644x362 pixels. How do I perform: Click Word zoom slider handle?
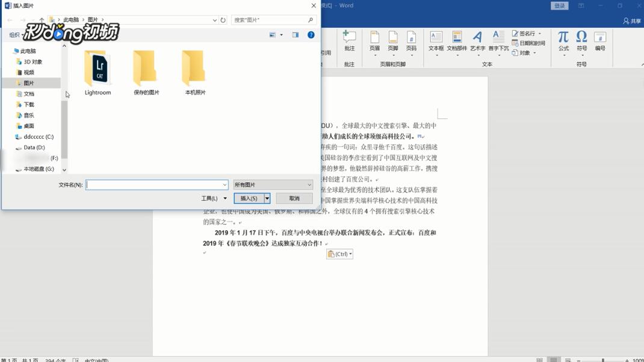(x=603, y=360)
